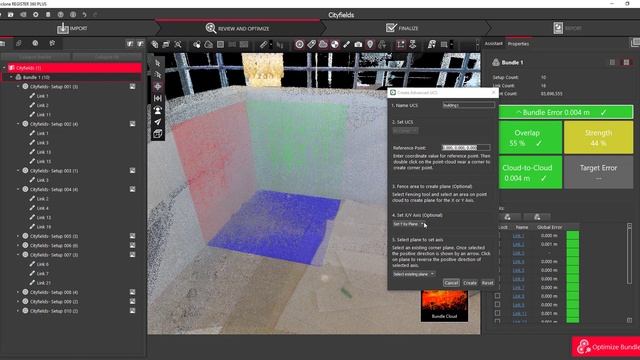This screenshot has height=360, width=640.
Task: Click the Bundle Error 0.004 m bar
Action: 566,112
